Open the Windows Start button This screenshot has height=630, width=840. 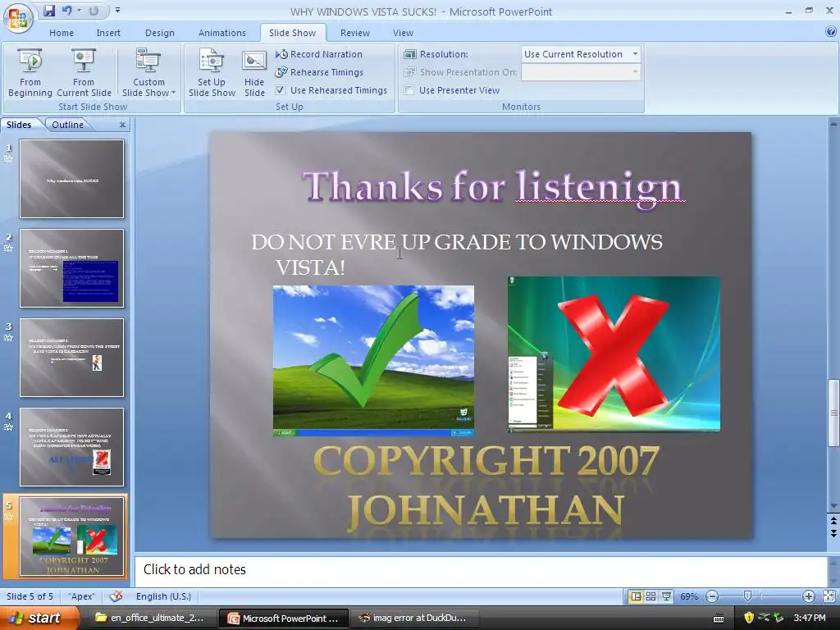coord(39,619)
